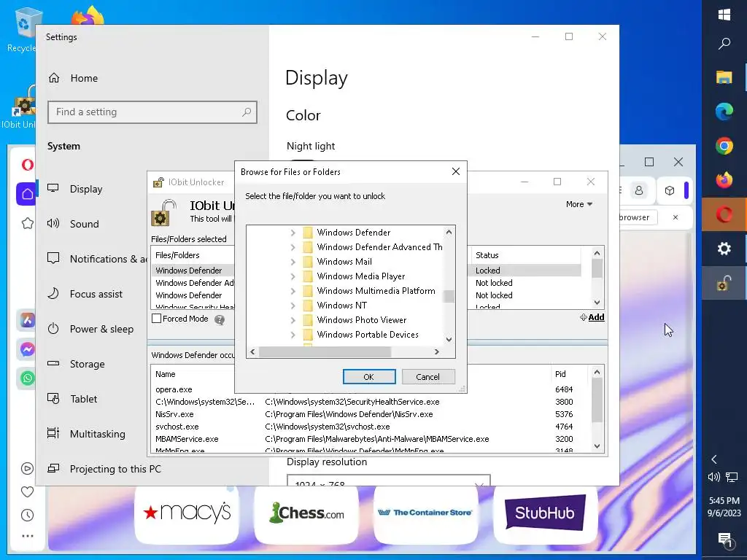This screenshot has height=560, width=747.
Task: Open the Display resolution dropdown
Action: pos(388,481)
